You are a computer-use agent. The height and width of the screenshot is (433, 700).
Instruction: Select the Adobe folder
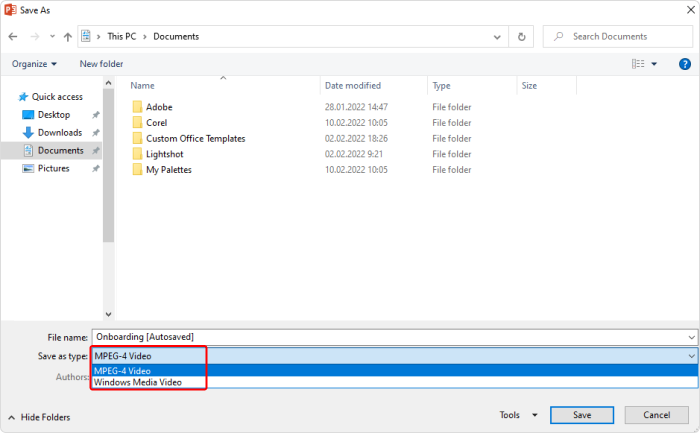click(159, 107)
